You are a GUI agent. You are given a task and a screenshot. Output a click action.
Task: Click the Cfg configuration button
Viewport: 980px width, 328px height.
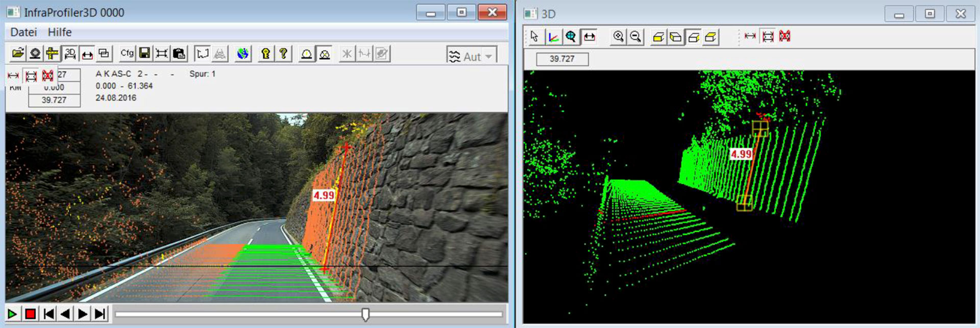127,54
